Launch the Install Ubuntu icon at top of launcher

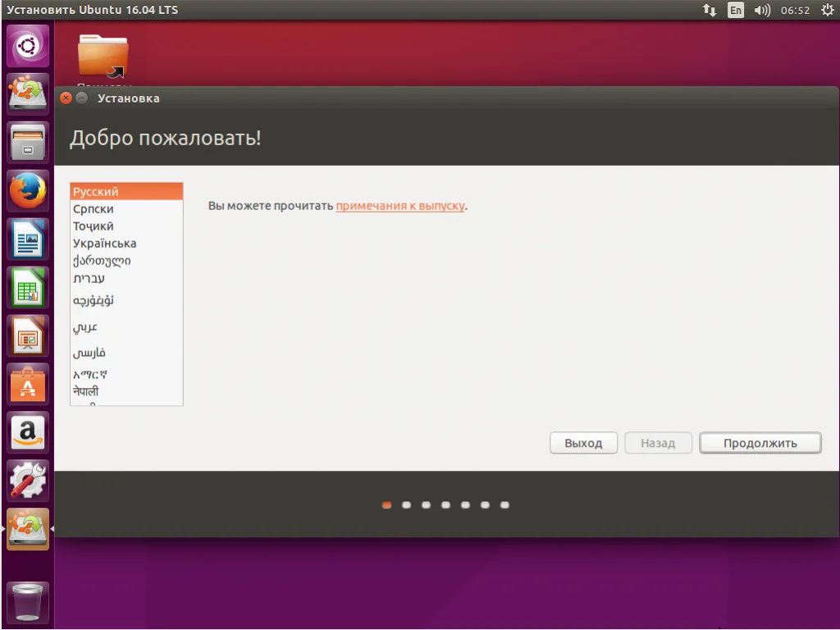(28, 94)
